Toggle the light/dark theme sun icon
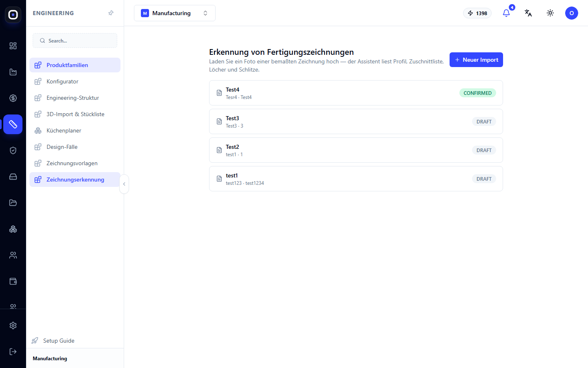 click(550, 13)
